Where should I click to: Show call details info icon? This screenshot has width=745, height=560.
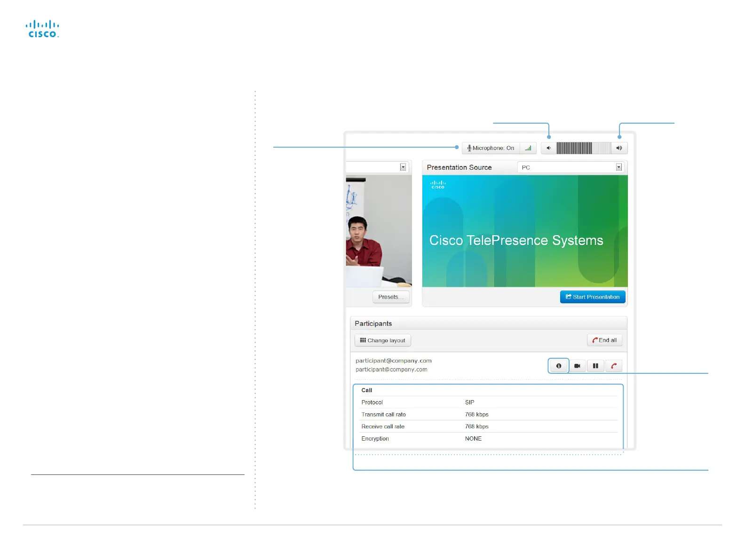coord(559,366)
